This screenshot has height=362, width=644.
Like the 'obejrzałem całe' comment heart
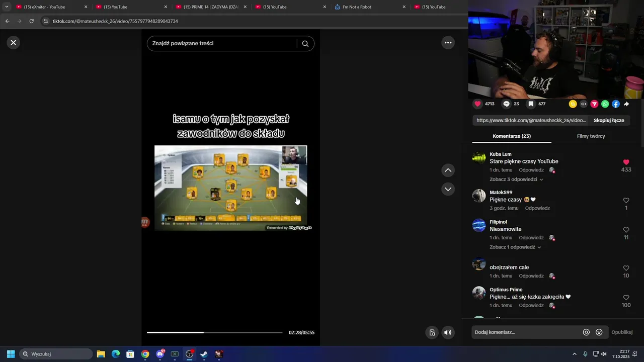pyautogui.click(x=626, y=268)
